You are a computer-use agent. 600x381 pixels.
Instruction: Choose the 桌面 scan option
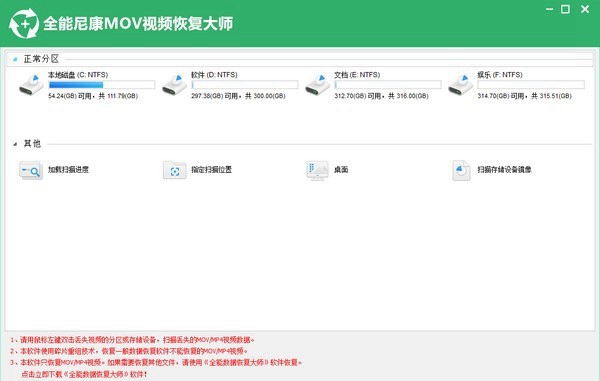point(341,169)
